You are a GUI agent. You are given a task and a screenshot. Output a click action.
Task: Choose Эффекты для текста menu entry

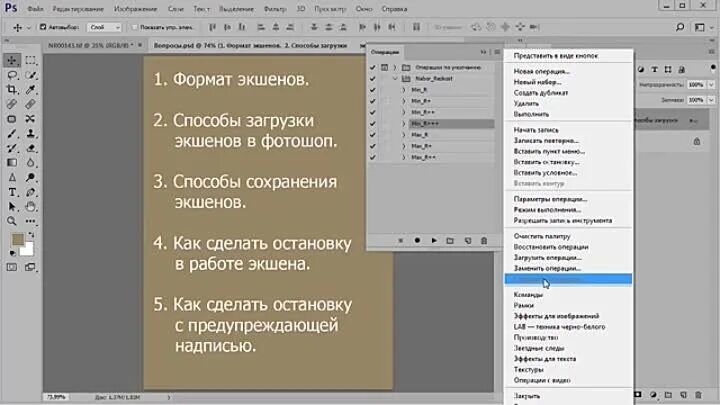point(545,359)
